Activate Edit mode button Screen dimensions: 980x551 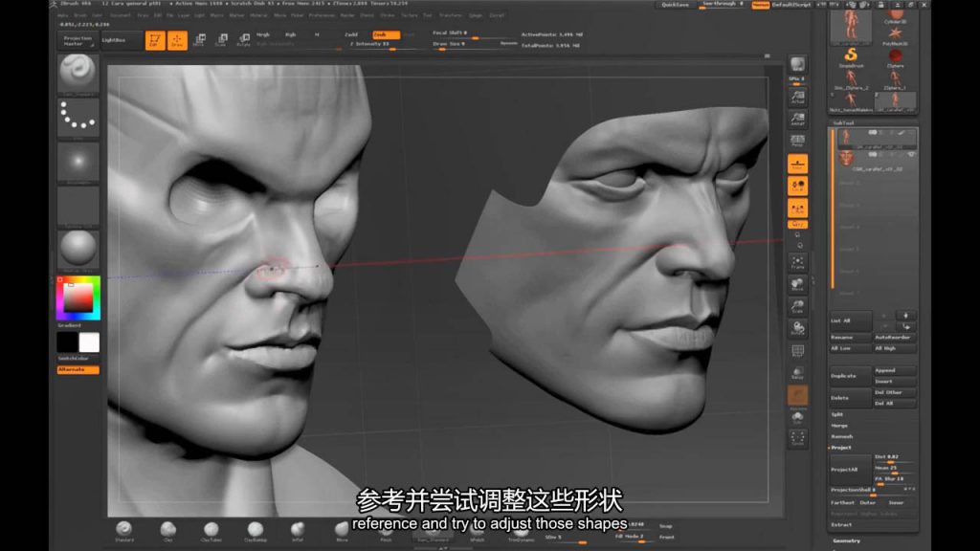pyautogui.click(x=155, y=40)
